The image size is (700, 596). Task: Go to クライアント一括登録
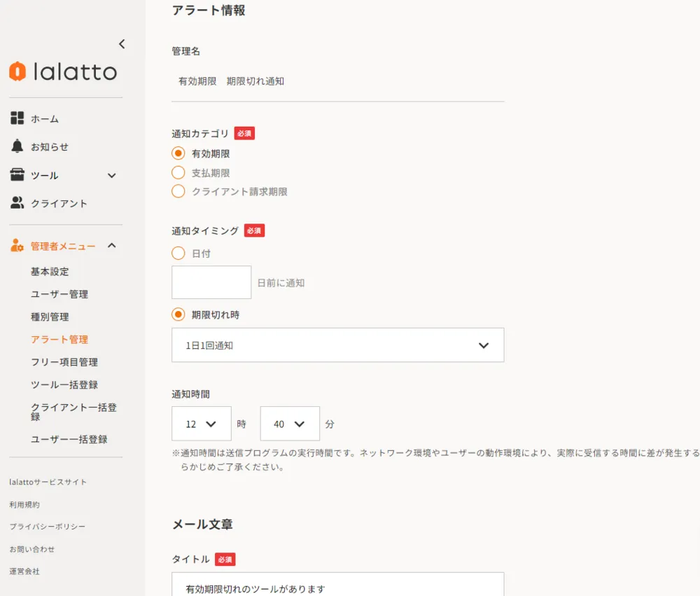tap(73, 412)
